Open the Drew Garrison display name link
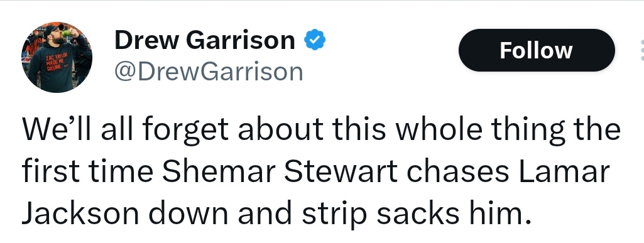 click(205, 40)
